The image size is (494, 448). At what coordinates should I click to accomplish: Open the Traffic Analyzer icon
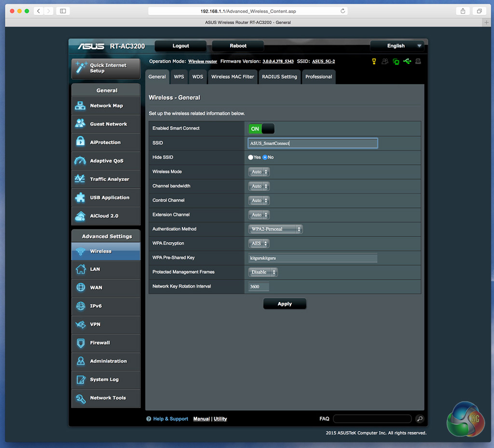click(80, 179)
